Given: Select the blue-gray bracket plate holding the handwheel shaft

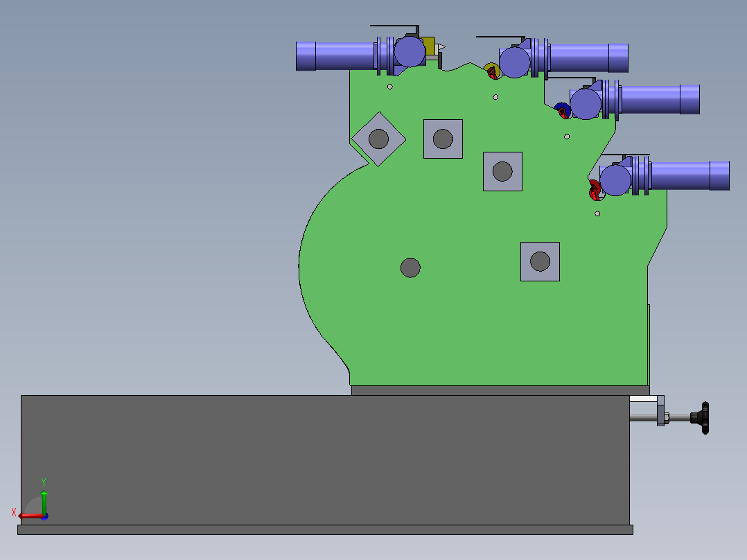Looking at the screenshot, I should coord(661,410).
